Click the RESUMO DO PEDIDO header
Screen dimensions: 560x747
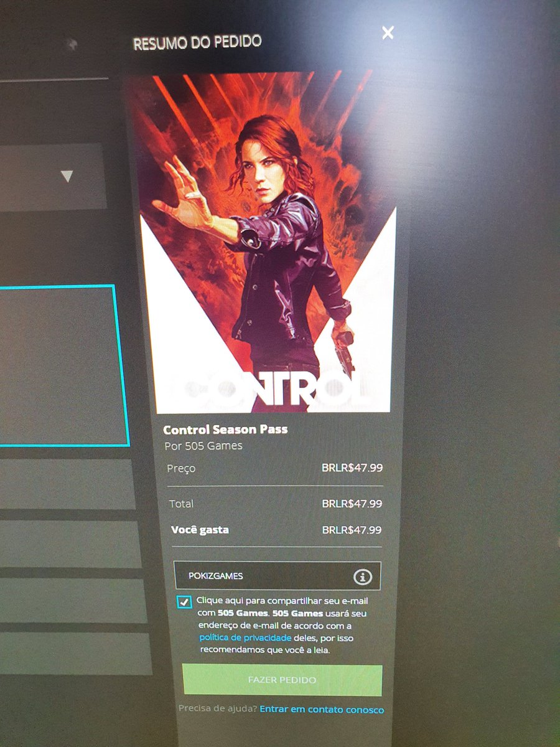(x=196, y=42)
